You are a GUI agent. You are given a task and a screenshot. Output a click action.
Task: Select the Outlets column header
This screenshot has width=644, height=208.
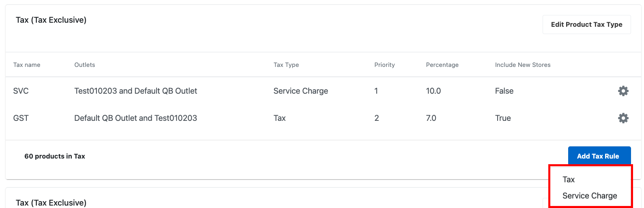85,65
